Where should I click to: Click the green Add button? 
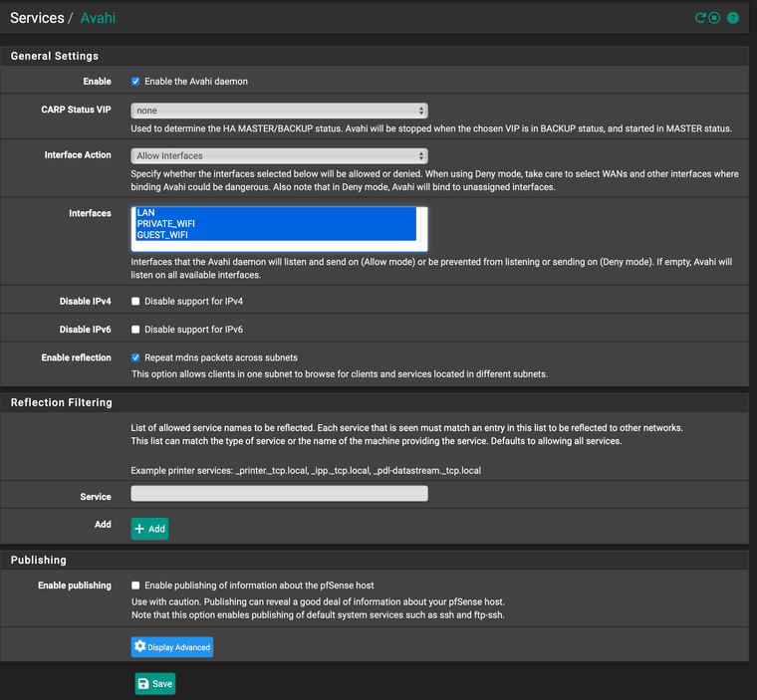click(x=149, y=529)
